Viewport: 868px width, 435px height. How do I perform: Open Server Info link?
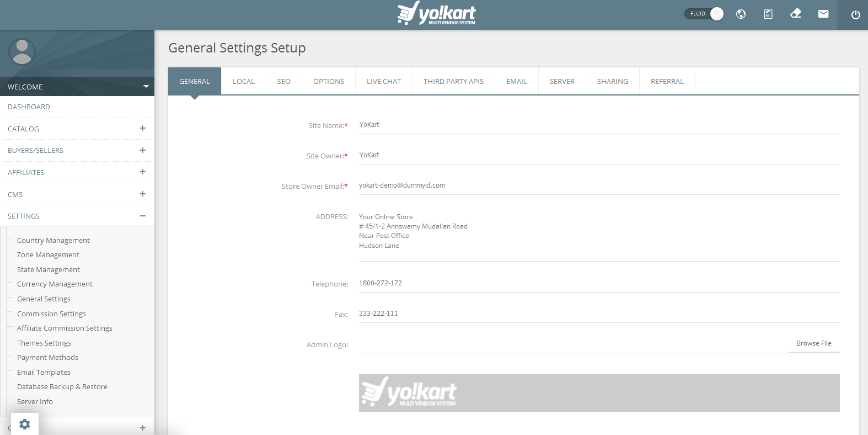[35, 401]
